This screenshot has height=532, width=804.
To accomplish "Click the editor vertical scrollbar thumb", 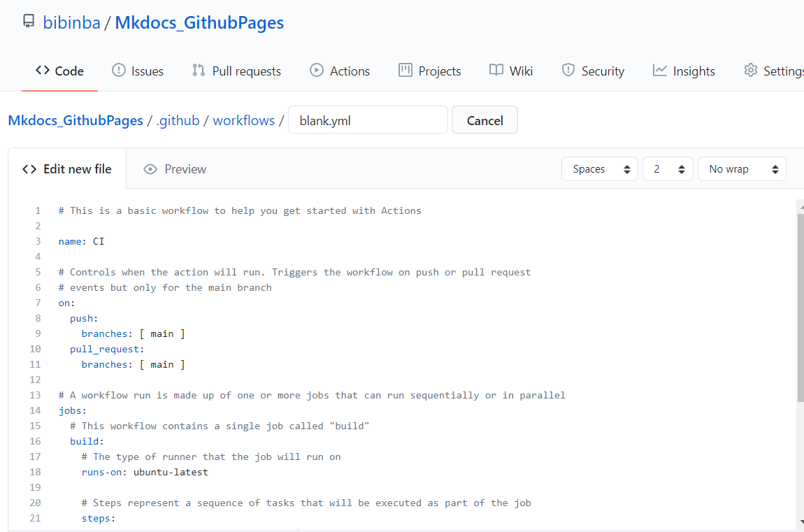I will 801,308.
